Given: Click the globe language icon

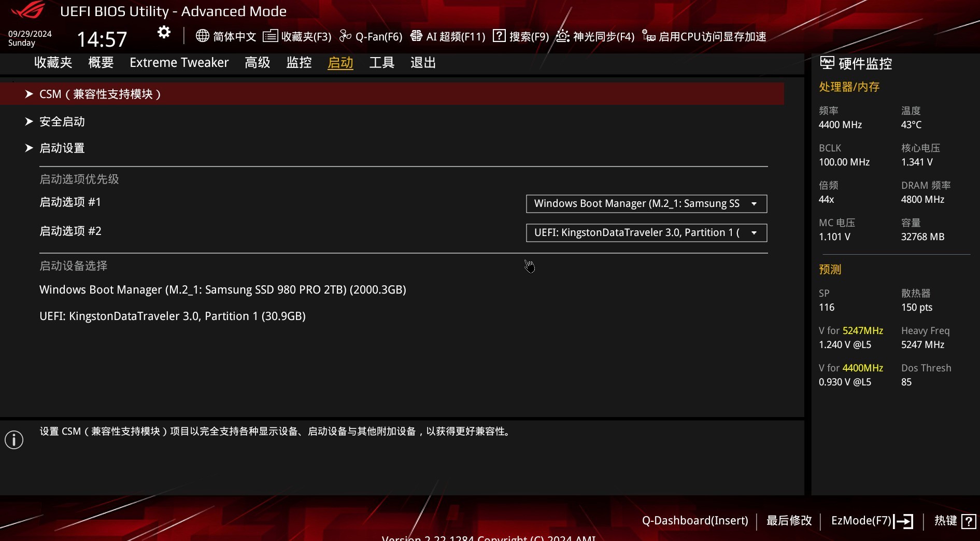Looking at the screenshot, I should click(x=203, y=36).
